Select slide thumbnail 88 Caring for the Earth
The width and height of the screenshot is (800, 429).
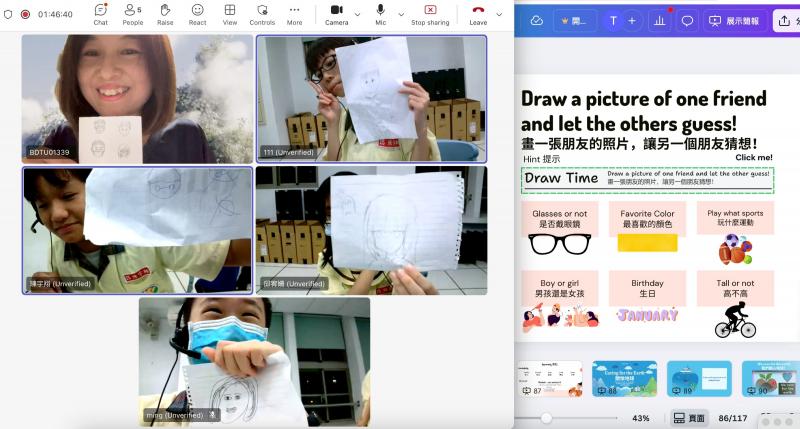pos(617,379)
